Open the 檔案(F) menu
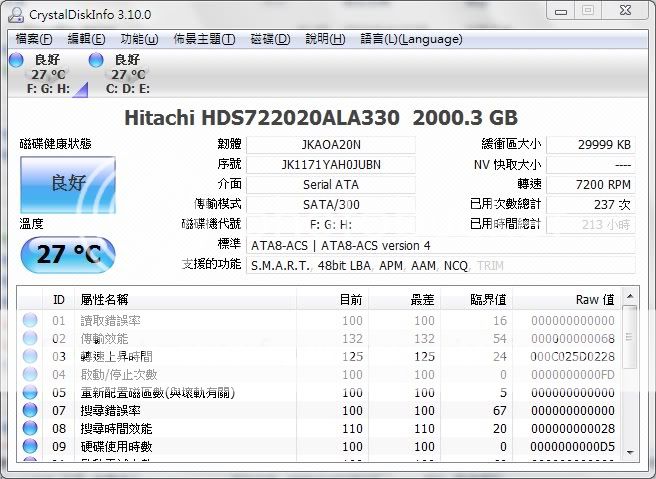This screenshot has width=656, height=479. (34, 39)
